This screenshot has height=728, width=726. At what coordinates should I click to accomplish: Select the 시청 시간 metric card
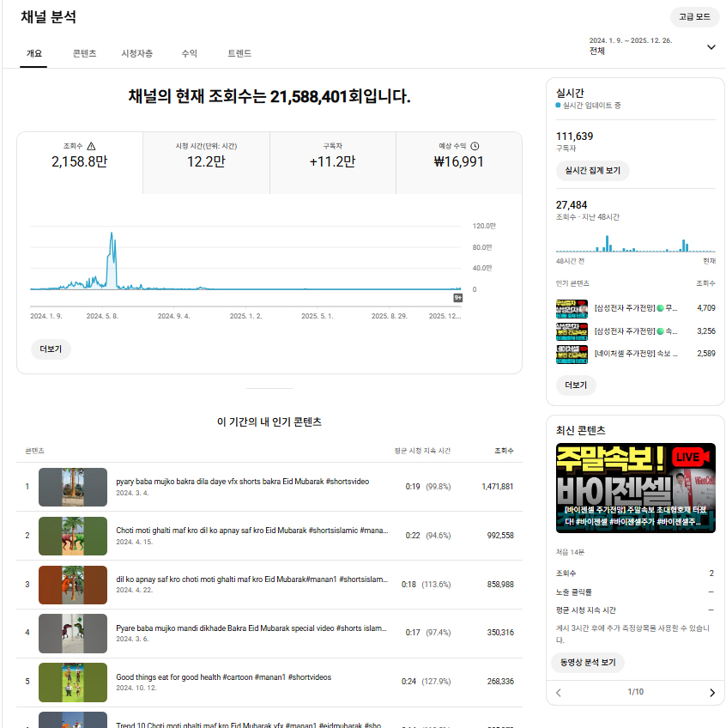206,162
